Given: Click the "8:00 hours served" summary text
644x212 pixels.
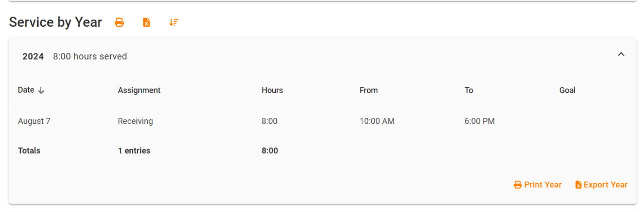Looking at the screenshot, I should [90, 56].
